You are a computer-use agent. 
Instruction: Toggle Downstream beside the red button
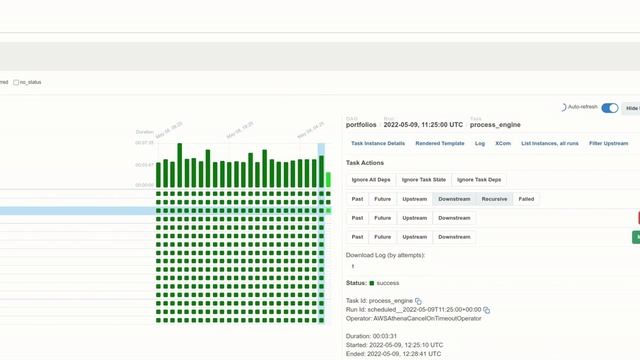click(x=454, y=218)
